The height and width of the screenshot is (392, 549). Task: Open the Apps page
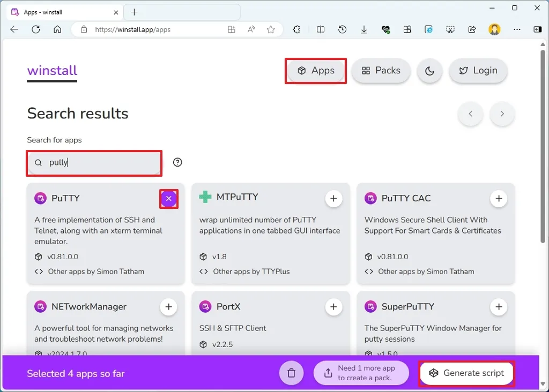point(316,71)
